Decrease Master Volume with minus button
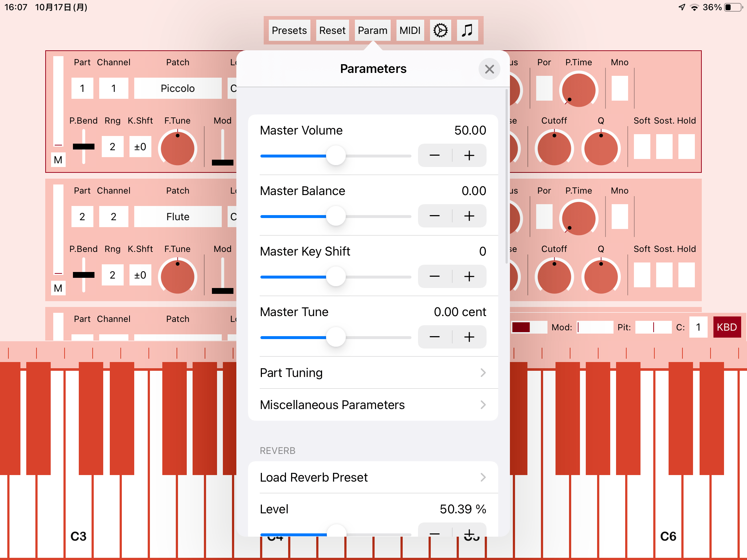Viewport: 747px width, 560px height. tap(435, 156)
